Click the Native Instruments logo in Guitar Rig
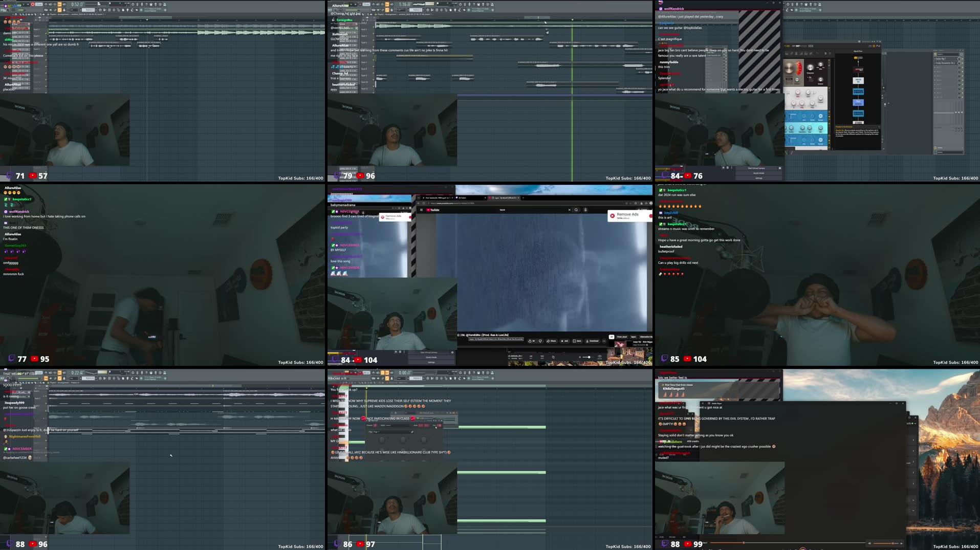This screenshot has height=550, width=980. coord(878,46)
